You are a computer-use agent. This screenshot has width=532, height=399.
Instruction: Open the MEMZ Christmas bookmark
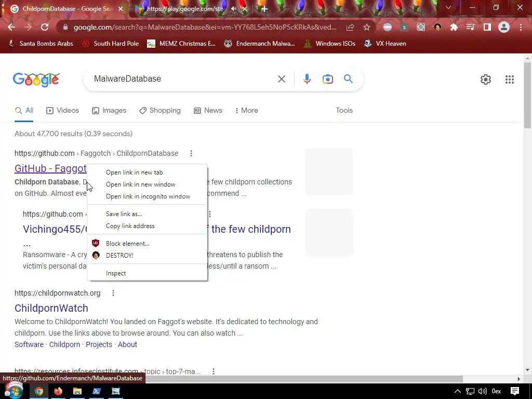pos(181,44)
